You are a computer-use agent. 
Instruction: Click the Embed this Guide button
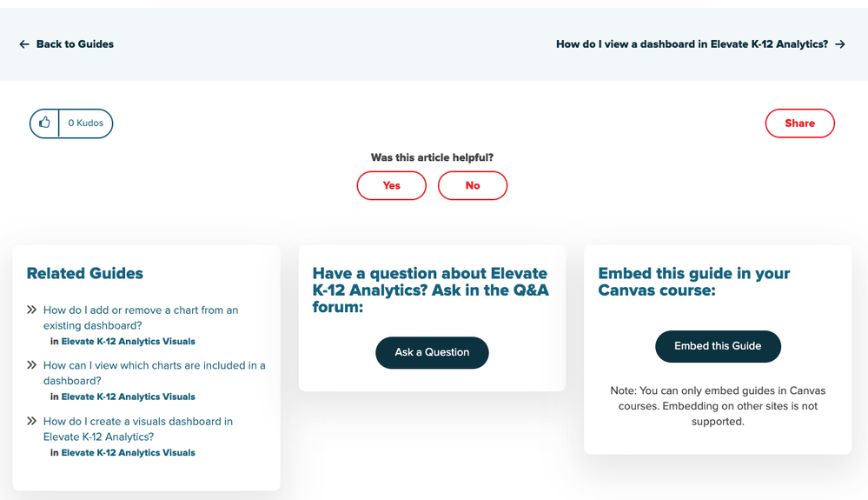(x=718, y=346)
